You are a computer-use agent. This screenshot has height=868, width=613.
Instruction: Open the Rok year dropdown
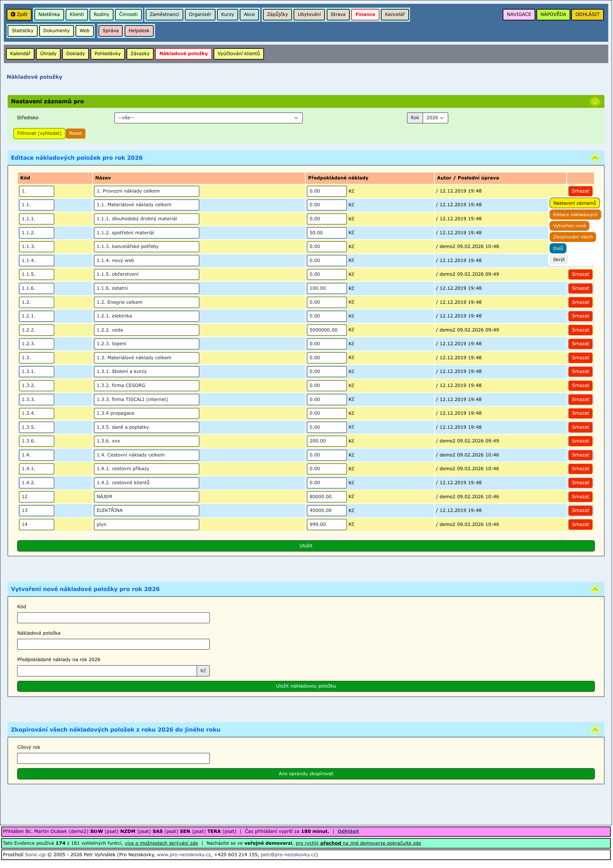435,118
